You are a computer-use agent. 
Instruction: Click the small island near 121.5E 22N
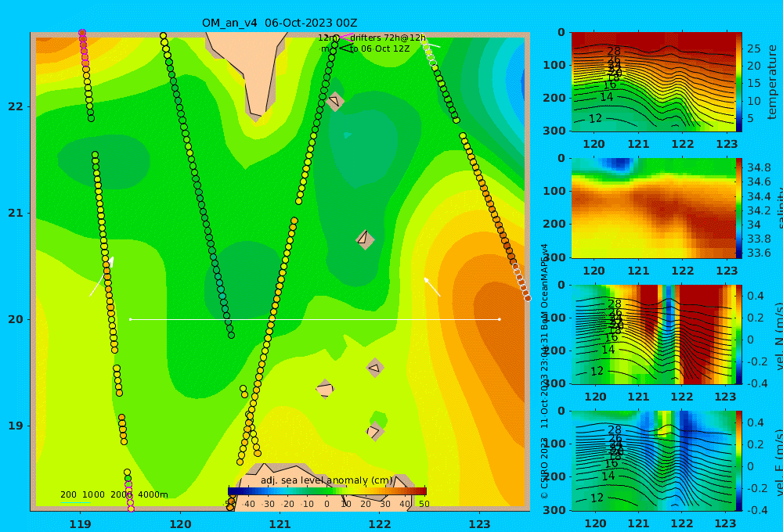(334, 101)
